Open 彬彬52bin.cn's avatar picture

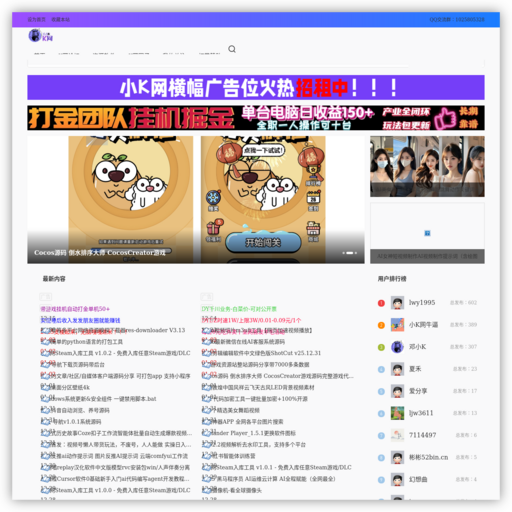[x=397, y=457]
